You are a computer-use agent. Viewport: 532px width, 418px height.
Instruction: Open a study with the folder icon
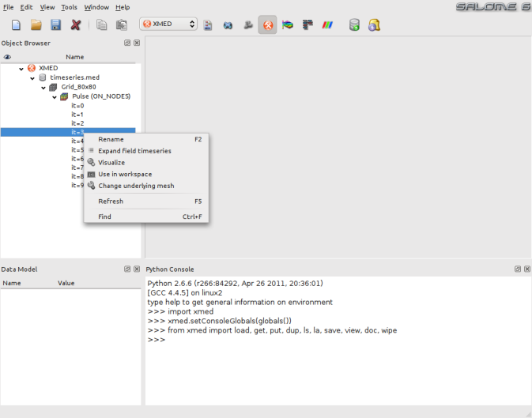pos(36,24)
